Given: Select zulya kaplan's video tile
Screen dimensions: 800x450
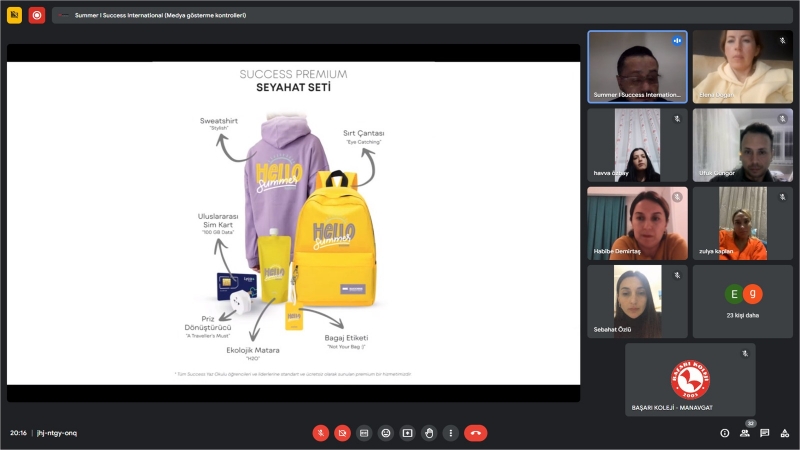Looking at the screenshot, I should click(x=743, y=223).
